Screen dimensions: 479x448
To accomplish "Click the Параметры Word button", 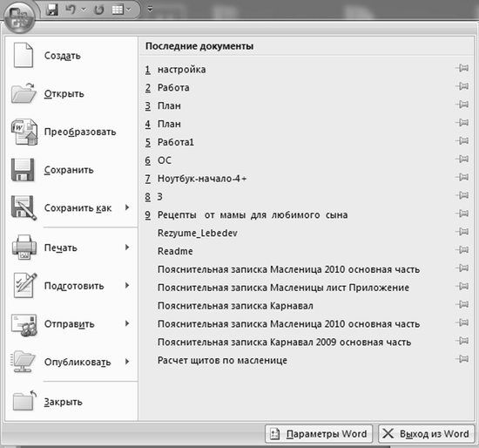I will [319, 434].
